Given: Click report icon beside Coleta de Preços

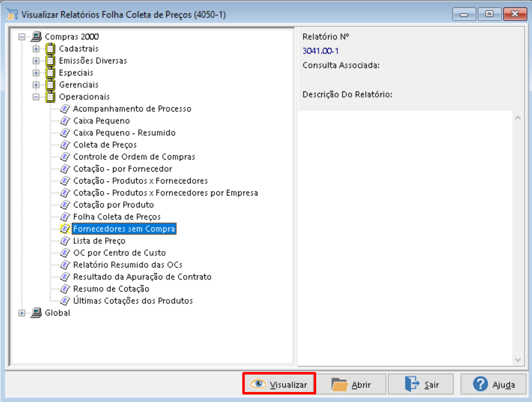Looking at the screenshot, I should [65, 144].
